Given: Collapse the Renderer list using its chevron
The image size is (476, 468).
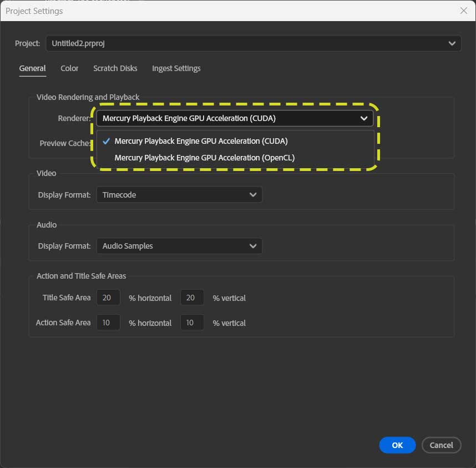Looking at the screenshot, I should click(x=364, y=118).
